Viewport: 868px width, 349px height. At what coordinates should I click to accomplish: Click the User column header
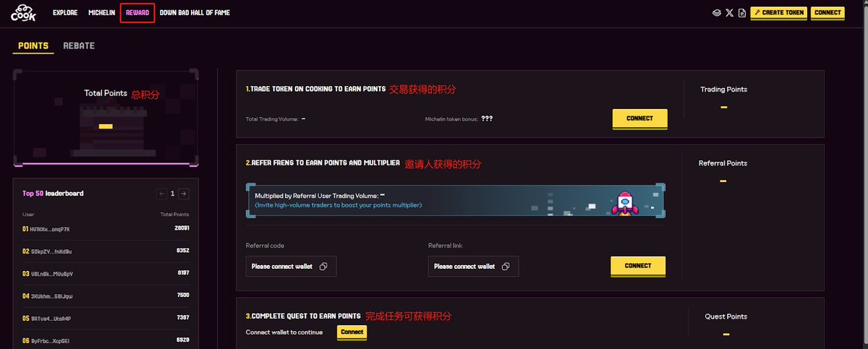(x=28, y=215)
